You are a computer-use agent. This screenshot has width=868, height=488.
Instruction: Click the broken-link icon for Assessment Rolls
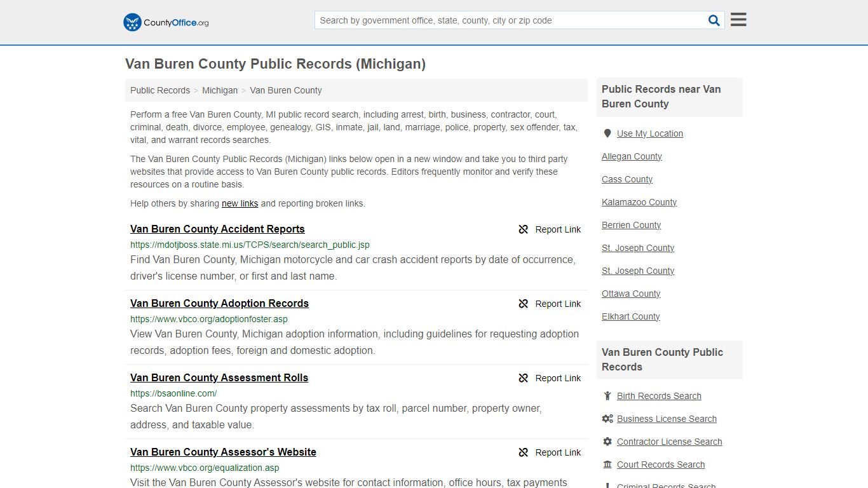[524, 378]
